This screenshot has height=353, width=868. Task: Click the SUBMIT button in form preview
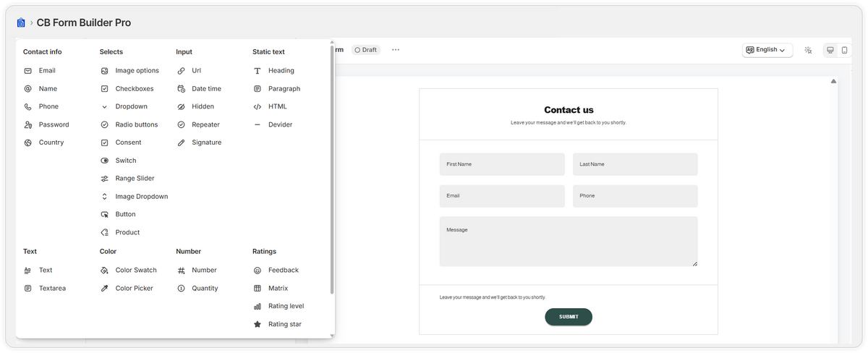(569, 317)
